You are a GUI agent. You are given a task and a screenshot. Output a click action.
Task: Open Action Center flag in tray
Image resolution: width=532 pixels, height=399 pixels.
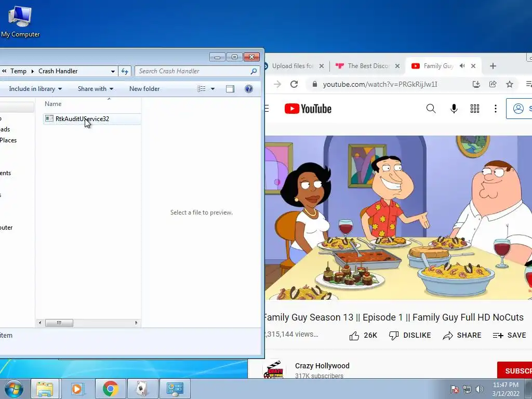pos(454,389)
